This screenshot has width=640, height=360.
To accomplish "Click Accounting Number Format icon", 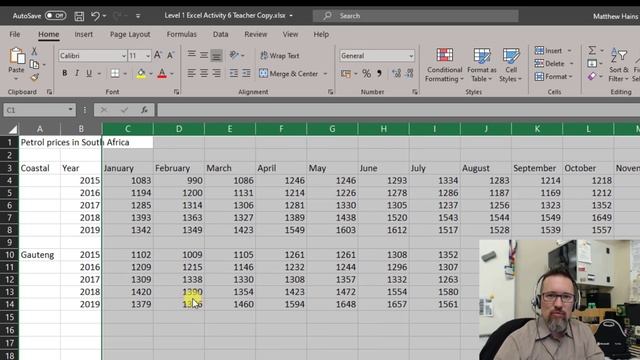I will [346, 73].
